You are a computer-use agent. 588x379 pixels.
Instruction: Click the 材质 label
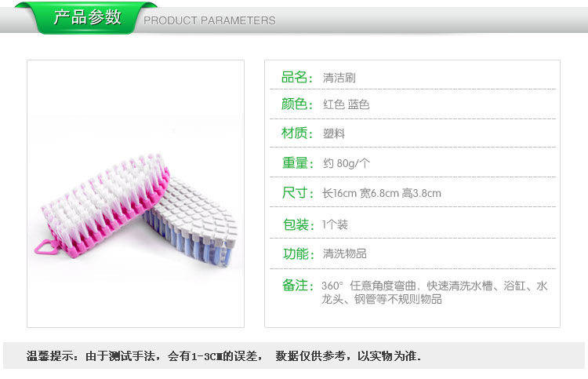pos(296,133)
